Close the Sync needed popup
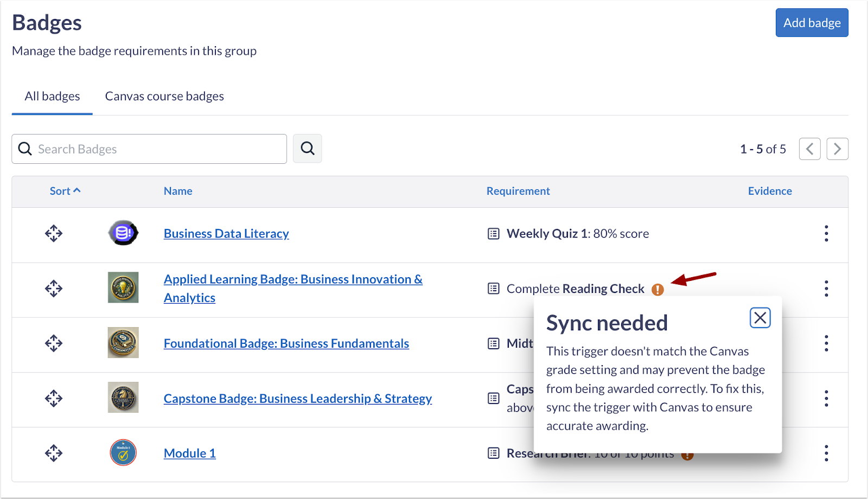Viewport: 868px width, 499px height. click(760, 318)
